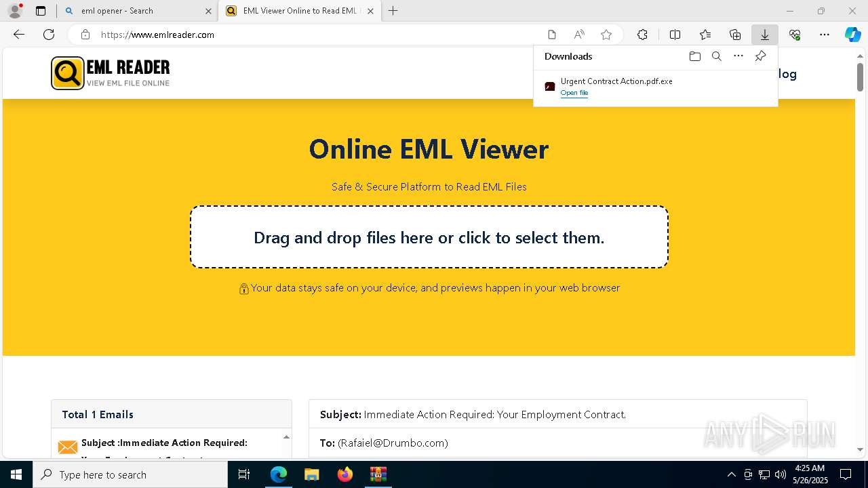Open Task View on taskbar
The height and width of the screenshot is (488, 868).
[244, 474]
